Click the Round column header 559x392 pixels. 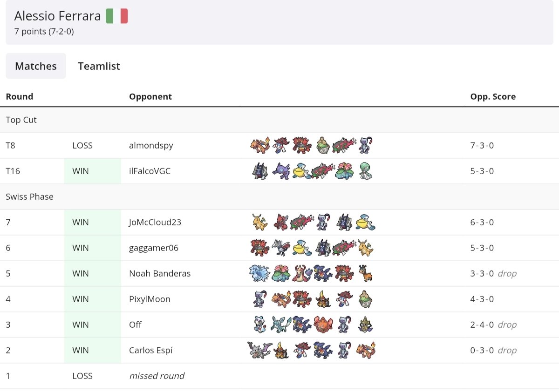(x=20, y=97)
